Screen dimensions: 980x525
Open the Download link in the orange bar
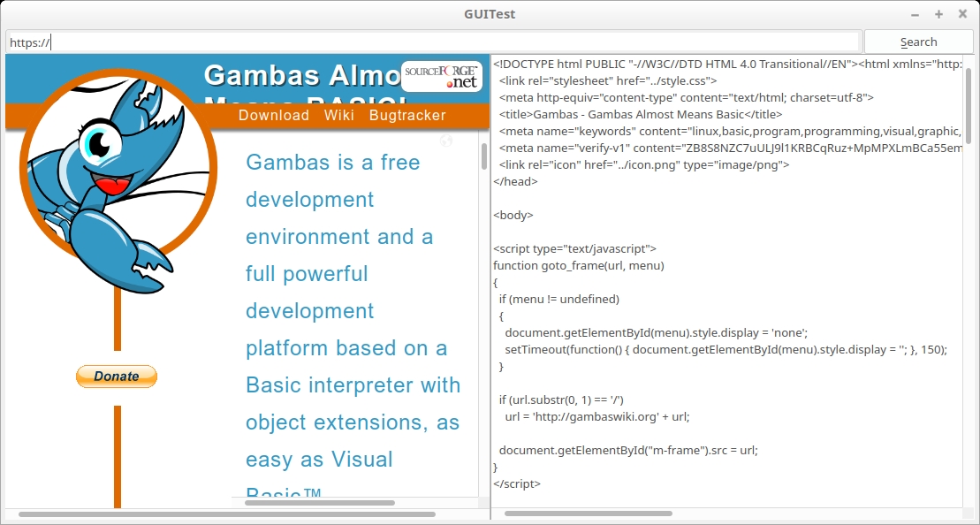pos(274,115)
